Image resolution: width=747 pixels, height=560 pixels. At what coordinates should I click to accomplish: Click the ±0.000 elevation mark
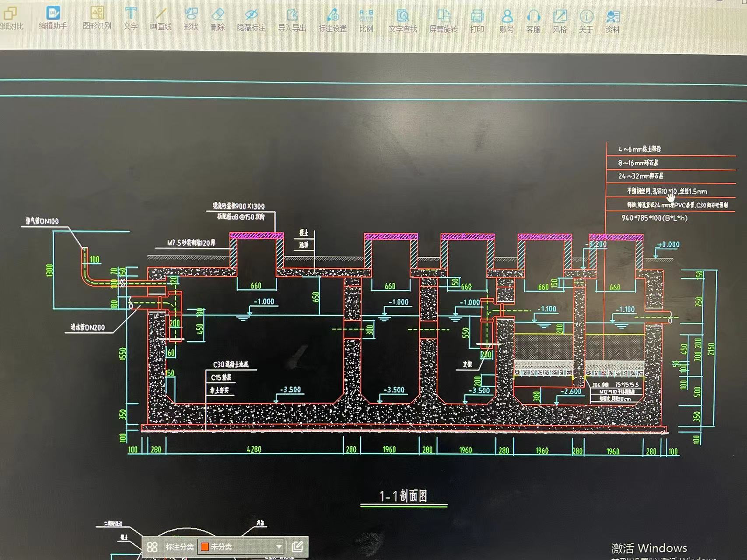pyautogui.click(x=668, y=245)
